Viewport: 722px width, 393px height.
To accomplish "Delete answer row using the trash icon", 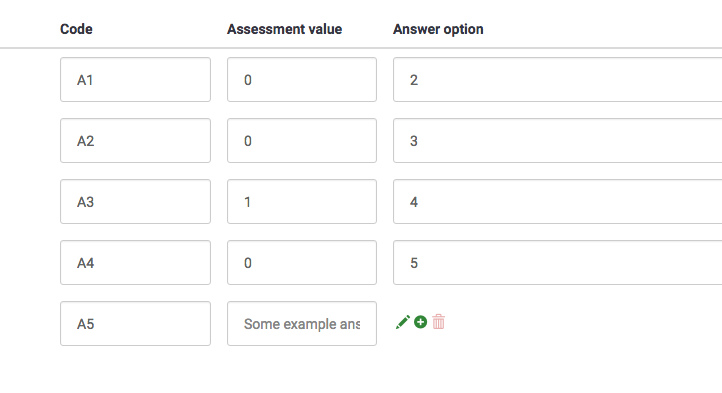I will (439, 322).
